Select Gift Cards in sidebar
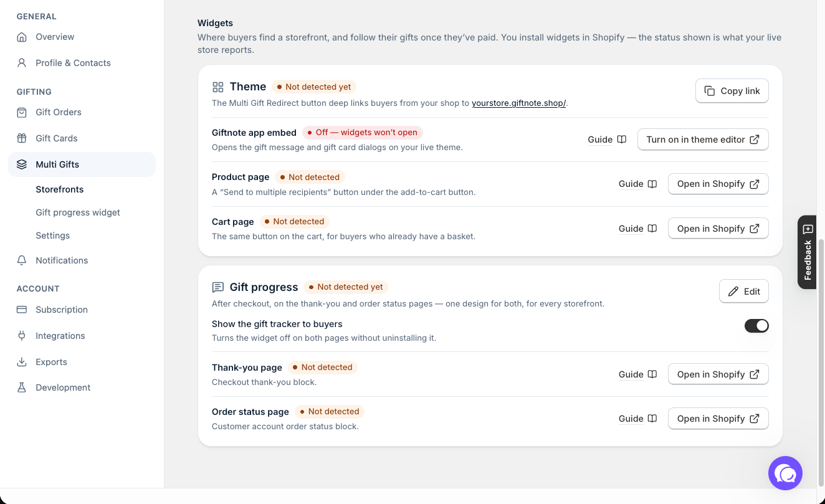Viewport: 825px width, 504px height. pos(82,138)
